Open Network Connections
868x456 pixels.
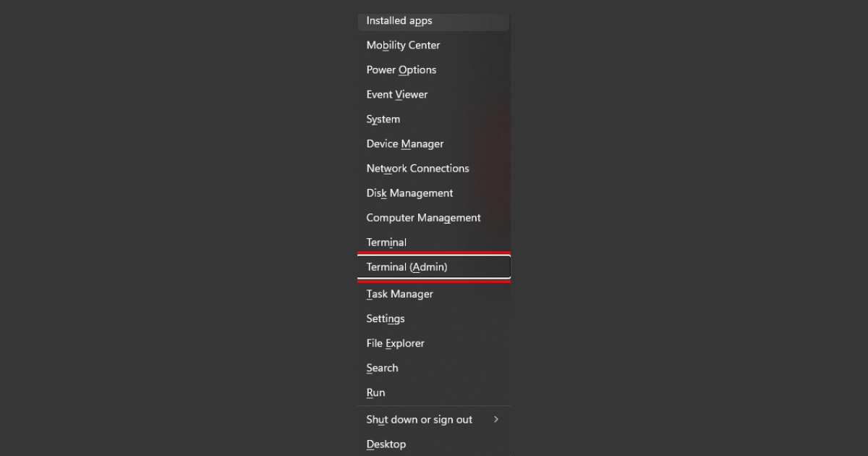coord(417,168)
